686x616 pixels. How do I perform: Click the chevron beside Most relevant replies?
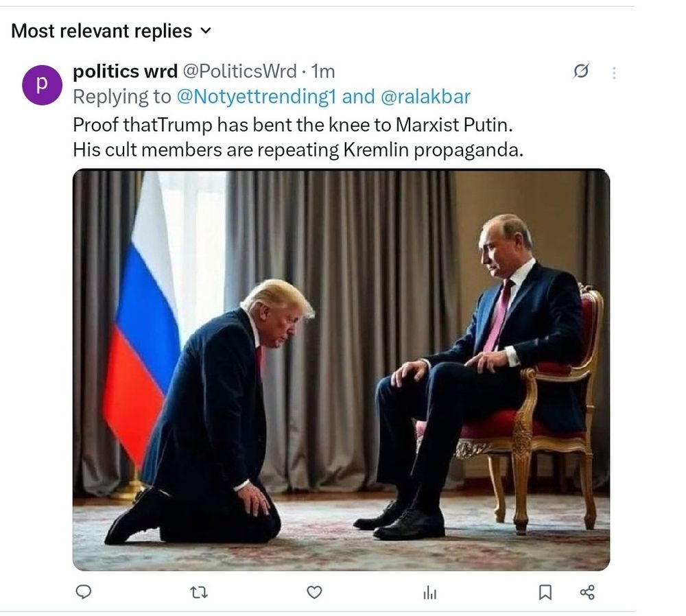(x=205, y=31)
